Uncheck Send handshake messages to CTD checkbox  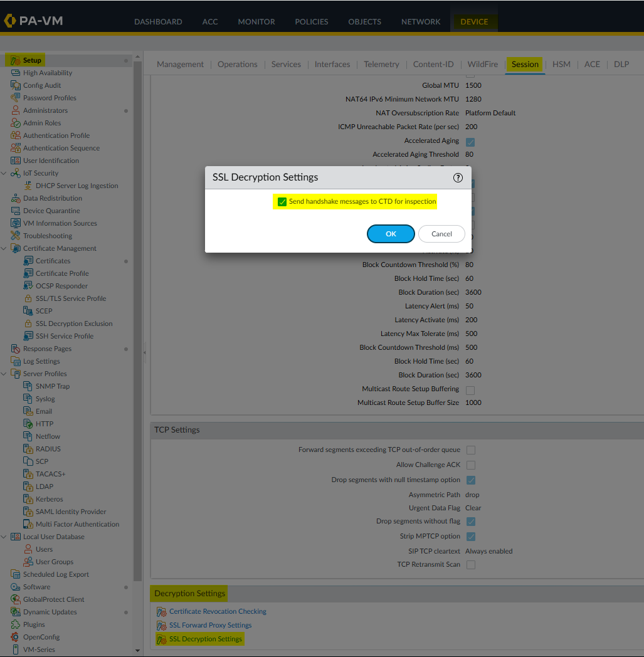(x=282, y=202)
